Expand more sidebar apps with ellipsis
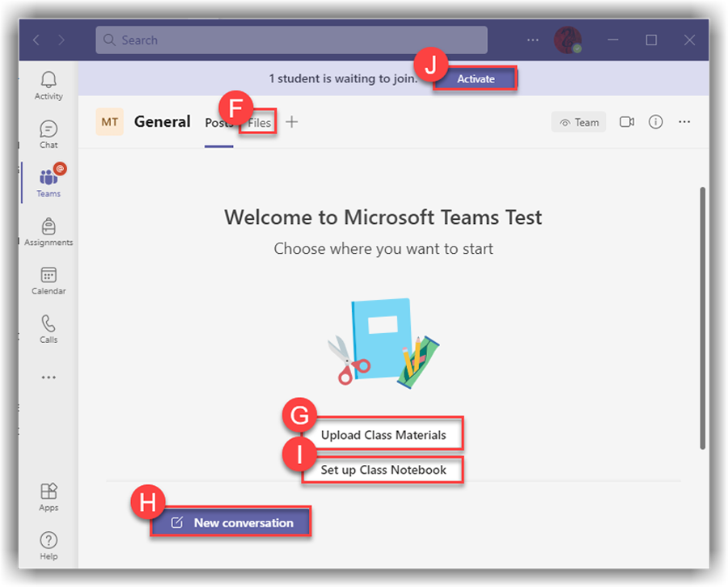Screen dimensions: 728x587 tap(49, 377)
